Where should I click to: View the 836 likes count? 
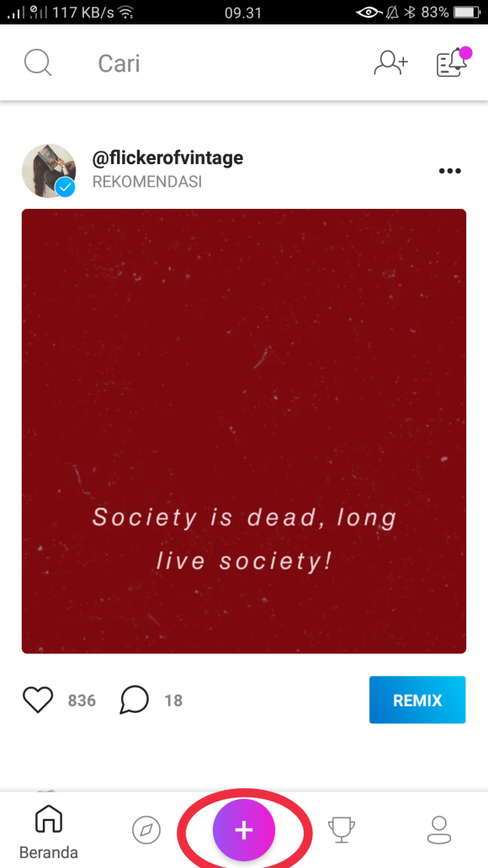click(x=82, y=700)
